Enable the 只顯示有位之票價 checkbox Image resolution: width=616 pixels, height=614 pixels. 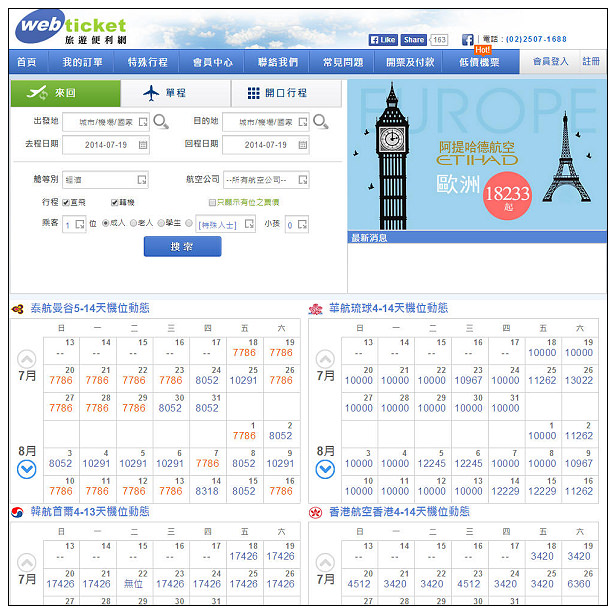(212, 203)
